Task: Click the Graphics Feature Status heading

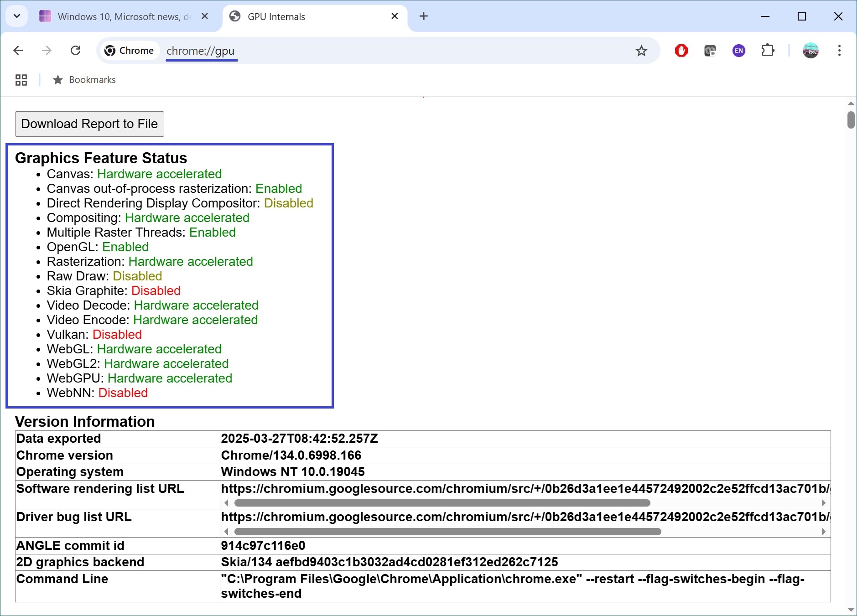Action: coord(101,158)
